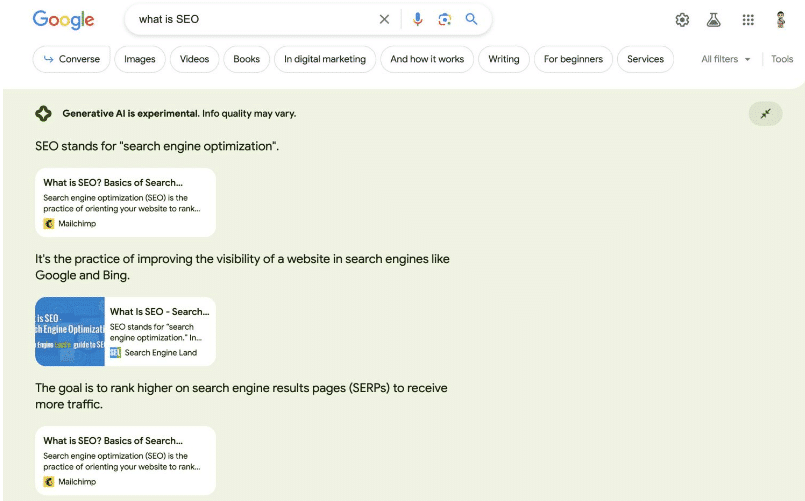Open the settings gear

coord(682,20)
